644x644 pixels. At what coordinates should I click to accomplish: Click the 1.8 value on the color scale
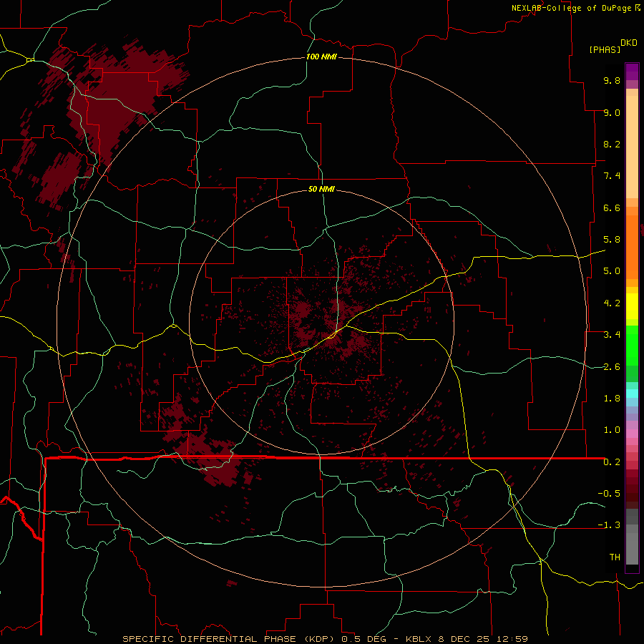pyautogui.click(x=612, y=399)
